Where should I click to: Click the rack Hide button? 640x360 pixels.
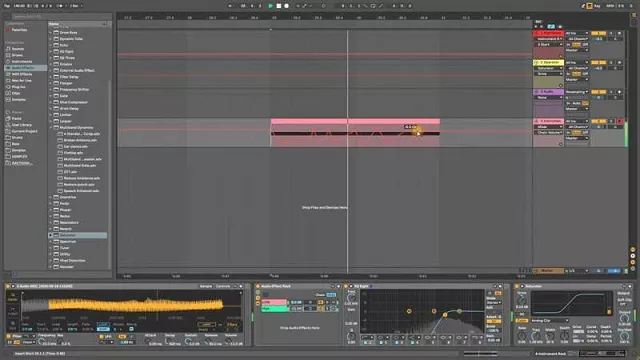click(331, 295)
